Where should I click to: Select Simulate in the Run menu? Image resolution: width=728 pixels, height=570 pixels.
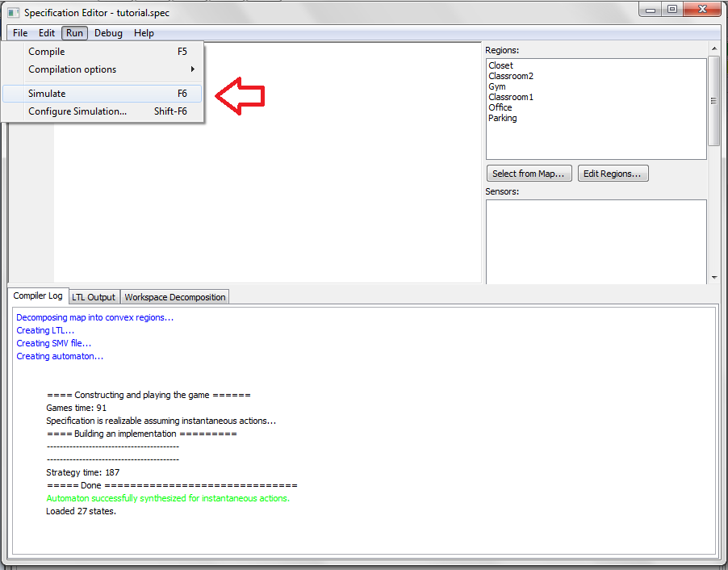pyautogui.click(x=103, y=94)
